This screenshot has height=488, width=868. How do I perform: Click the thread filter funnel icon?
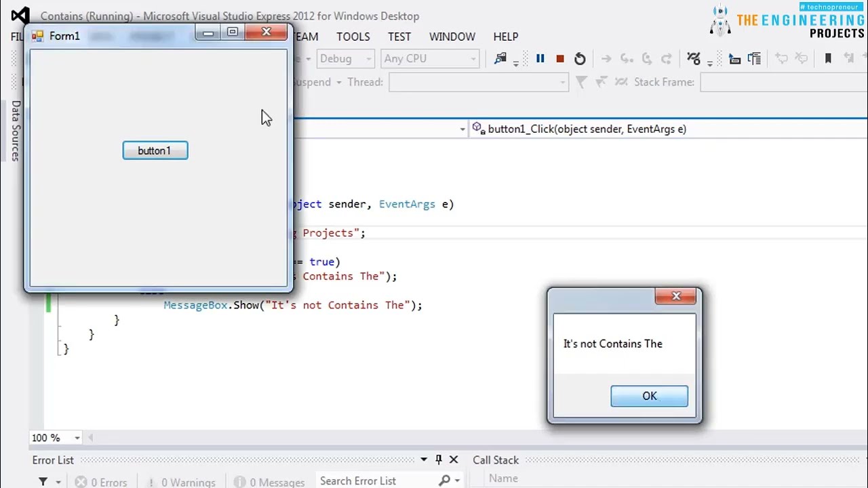click(581, 82)
